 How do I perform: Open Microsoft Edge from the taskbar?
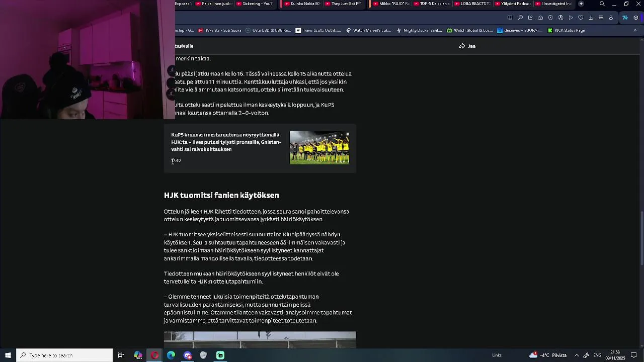[171, 355]
